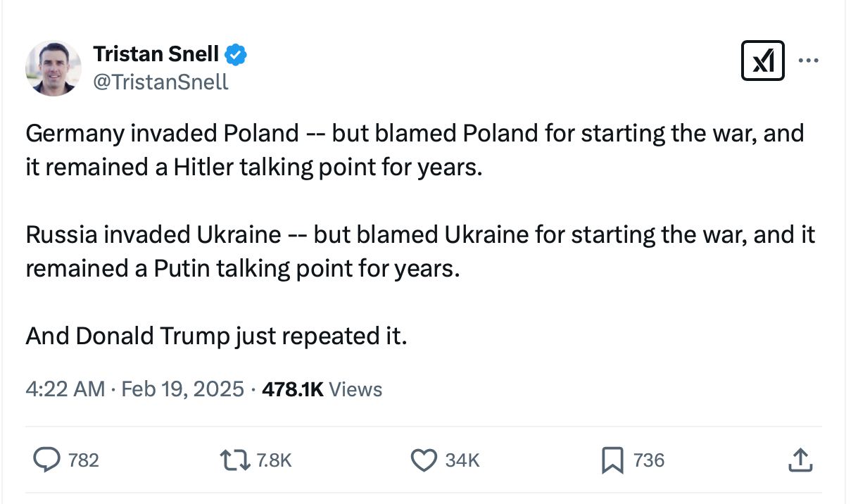858x504 pixels.
Task: Reply using the speech bubble icon
Action: pos(47,460)
